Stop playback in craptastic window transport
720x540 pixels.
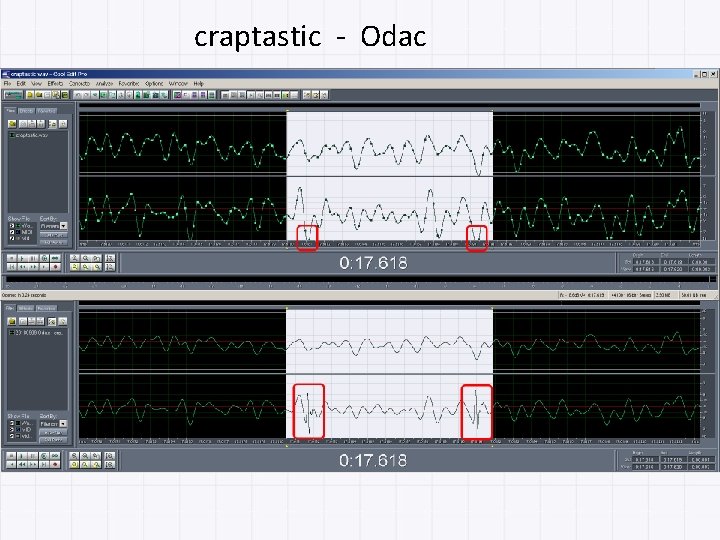[x=12, y=258]
